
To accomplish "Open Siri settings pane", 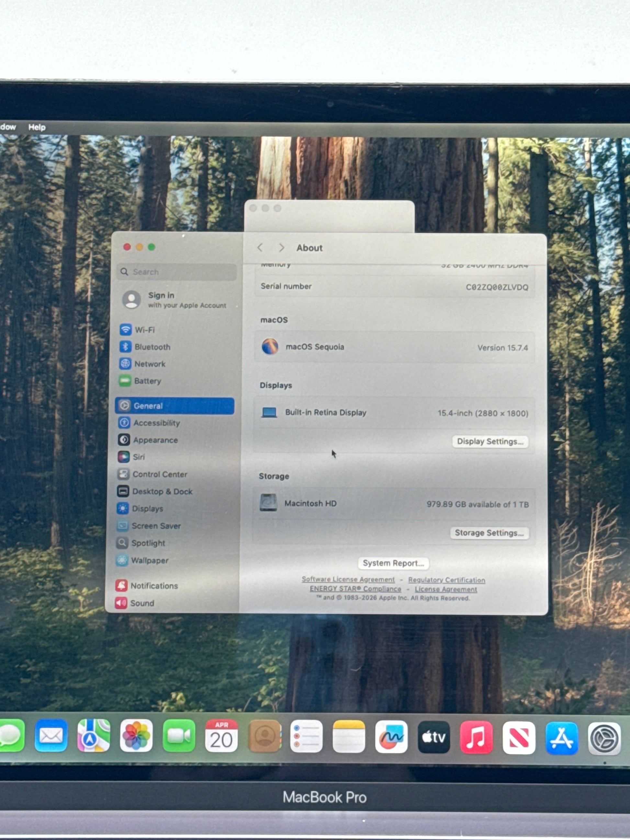I will coord(139,457).
